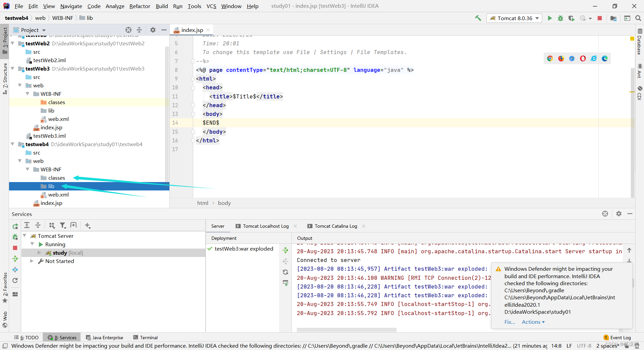The width and height of the screenshot is (644, 350).
Task: Expand the Not Started node in Services
Action: [32, 261]
